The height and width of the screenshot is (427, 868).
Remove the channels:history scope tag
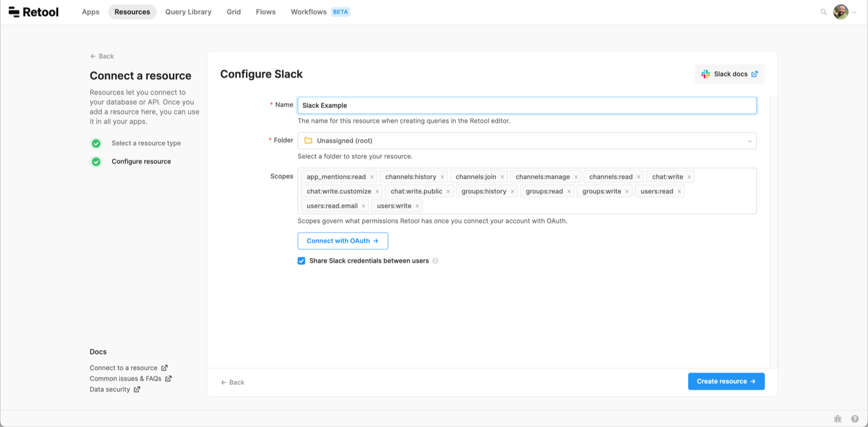(442, 177)
